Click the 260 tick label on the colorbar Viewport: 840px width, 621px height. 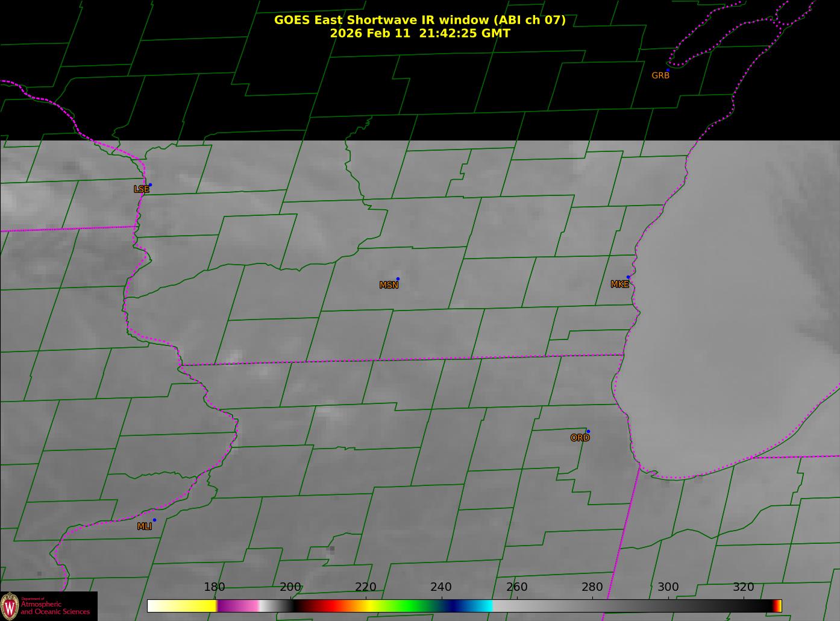coord(517,587)
